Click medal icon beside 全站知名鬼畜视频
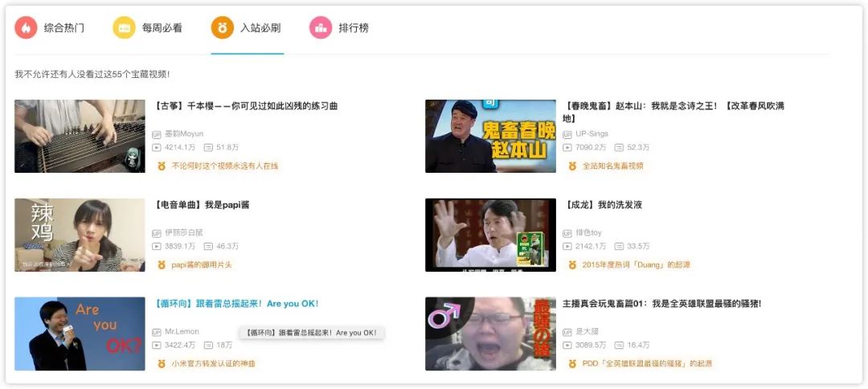The height and width of the screenshot is (389, 868). click(x=572, y=166)
